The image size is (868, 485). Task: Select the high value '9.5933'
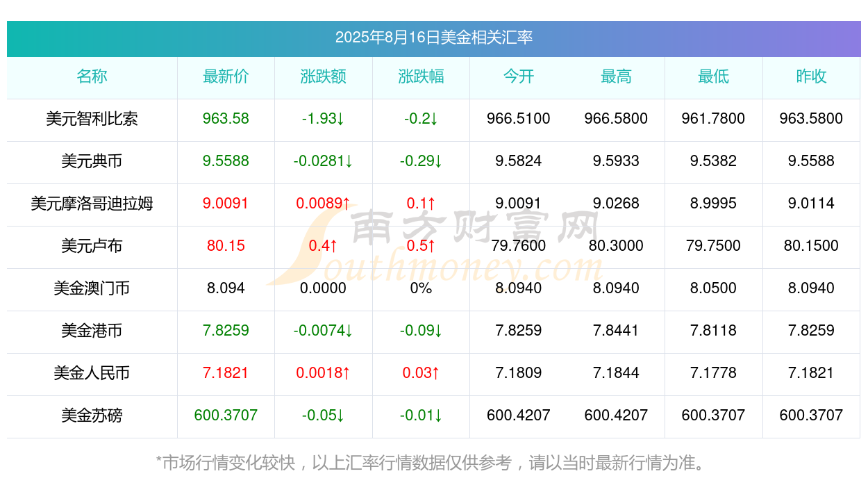(x=616, y=161)
